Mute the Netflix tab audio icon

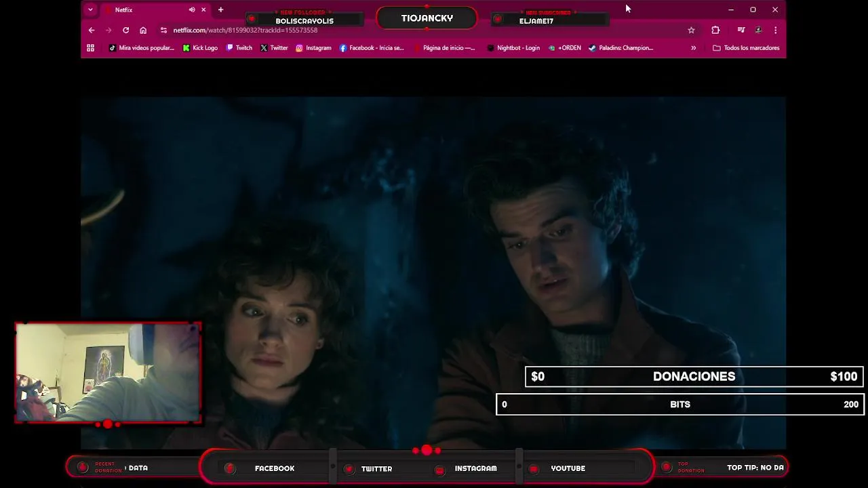(192, 9)
